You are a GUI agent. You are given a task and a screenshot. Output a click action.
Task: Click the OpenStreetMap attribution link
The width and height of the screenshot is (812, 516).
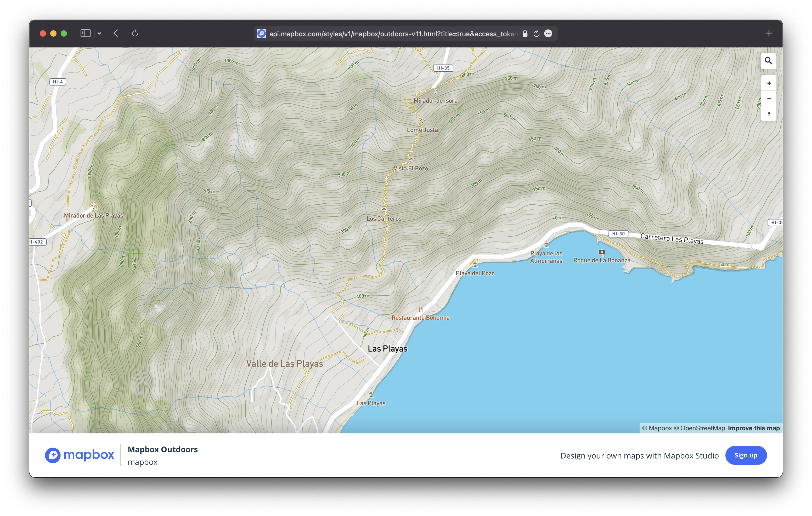[700, 428]
